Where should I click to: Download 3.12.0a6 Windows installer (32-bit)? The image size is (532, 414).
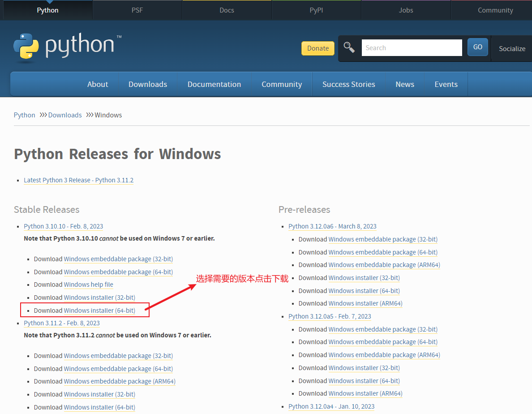pos(364,278)
